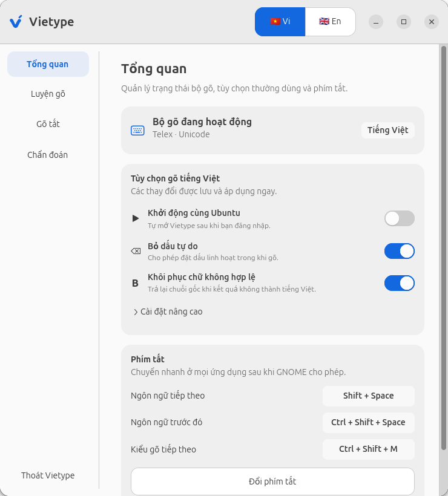Image resolution: width=448 pixels, height=496 pixels.
Task: Turn off Bỏ dấu tự do switch
Action: [400, 251]
